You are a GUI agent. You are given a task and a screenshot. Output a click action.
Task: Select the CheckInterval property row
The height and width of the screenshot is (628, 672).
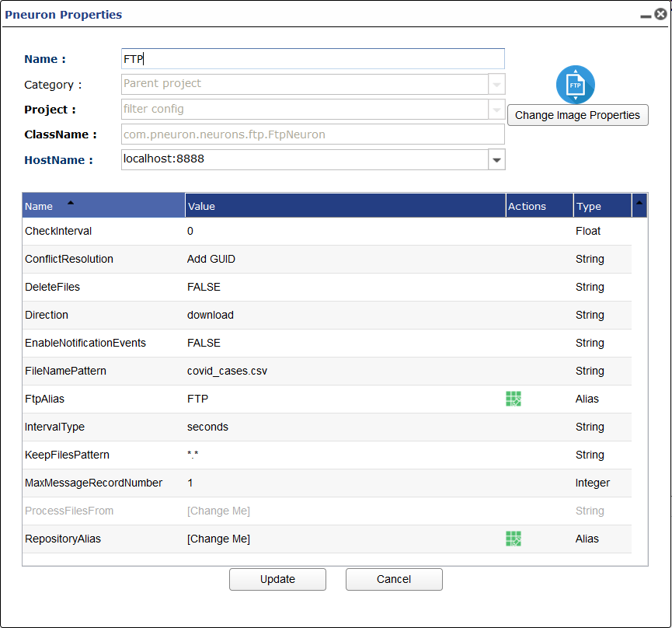tap(327, 231)
